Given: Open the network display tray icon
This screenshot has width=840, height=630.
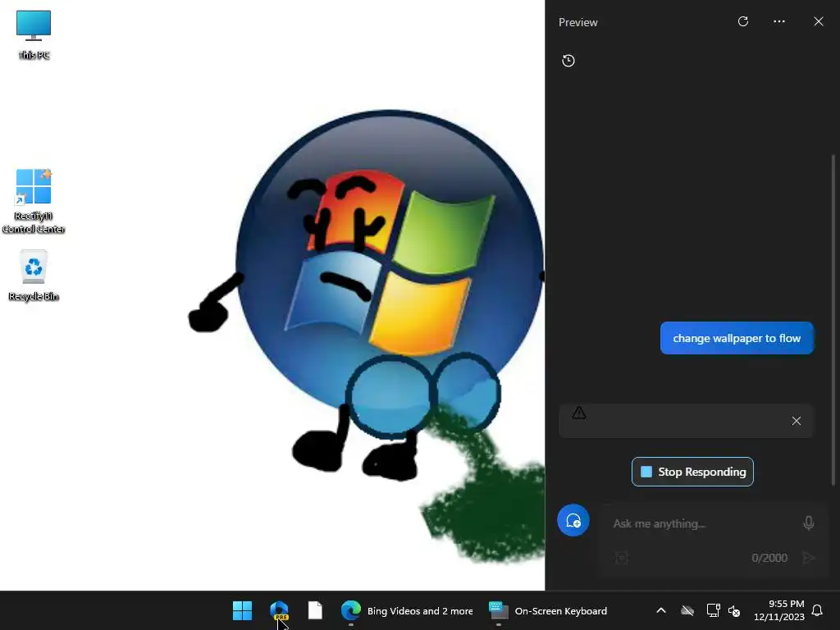Looking at the screenshot, I should (x=713, y=610).
